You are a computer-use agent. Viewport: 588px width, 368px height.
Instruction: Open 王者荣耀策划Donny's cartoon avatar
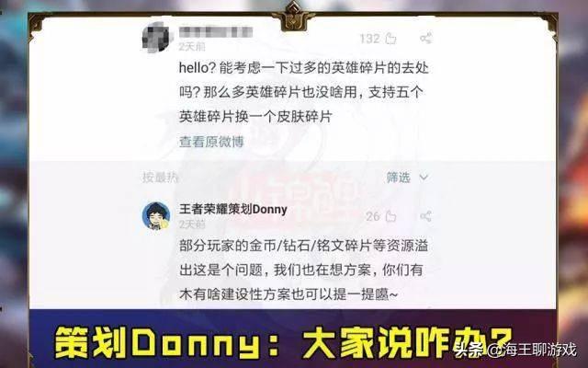[156, 215]
